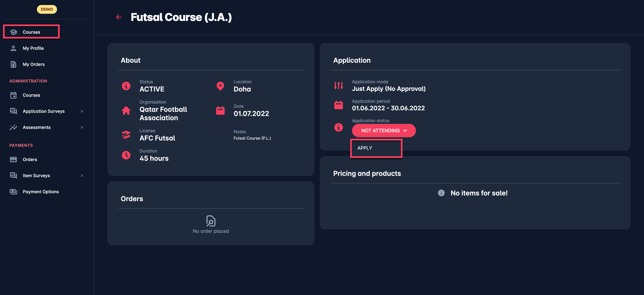
Task: Go to Payment Options in the sidebar
Action: click(41, 192)
